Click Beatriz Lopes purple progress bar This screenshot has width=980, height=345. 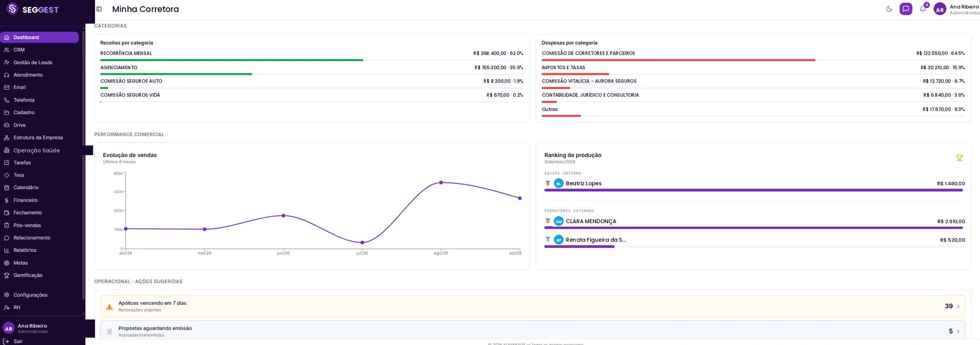(x=754, y=190)
